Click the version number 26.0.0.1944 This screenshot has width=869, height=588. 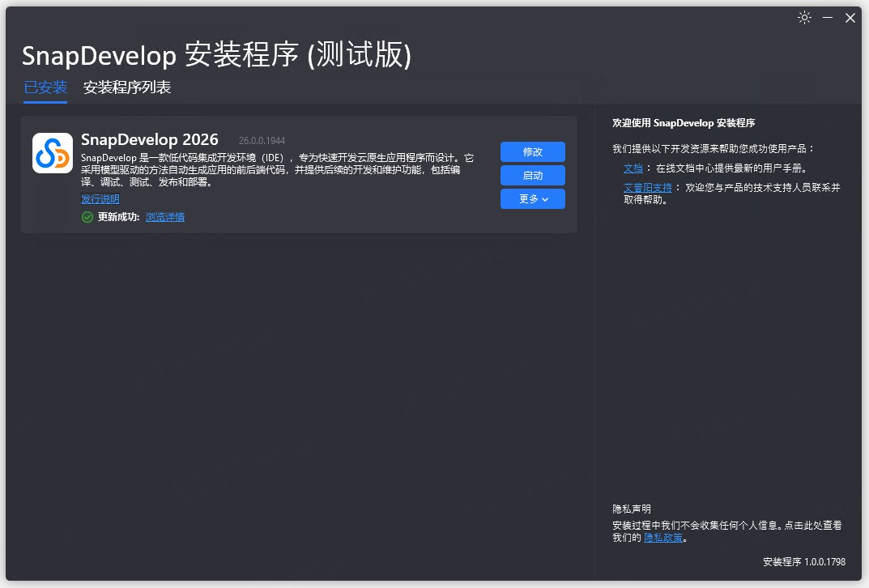point(262,141)
